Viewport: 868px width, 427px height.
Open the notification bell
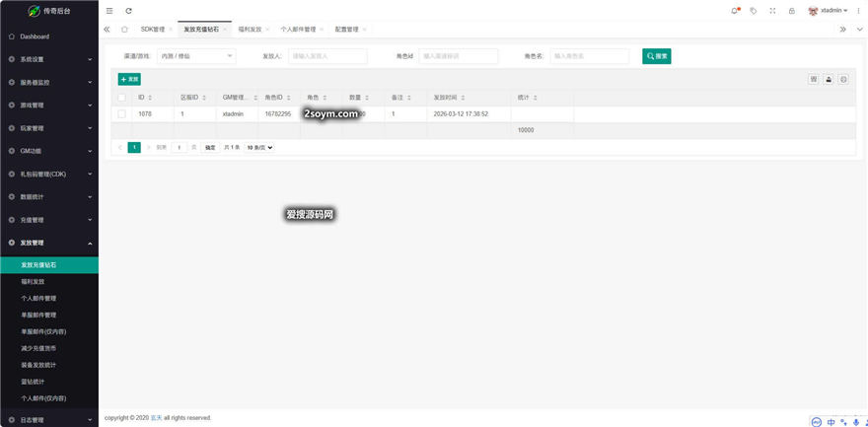tap(735, 11)
